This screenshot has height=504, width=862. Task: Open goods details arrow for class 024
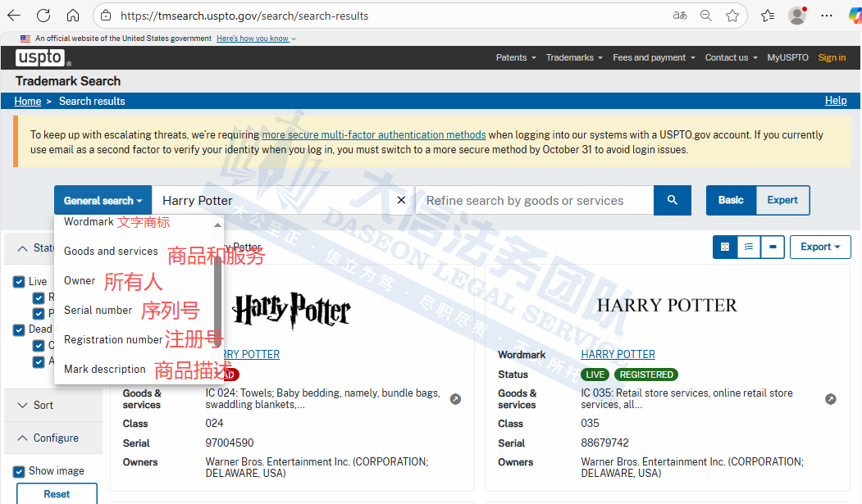456,399
